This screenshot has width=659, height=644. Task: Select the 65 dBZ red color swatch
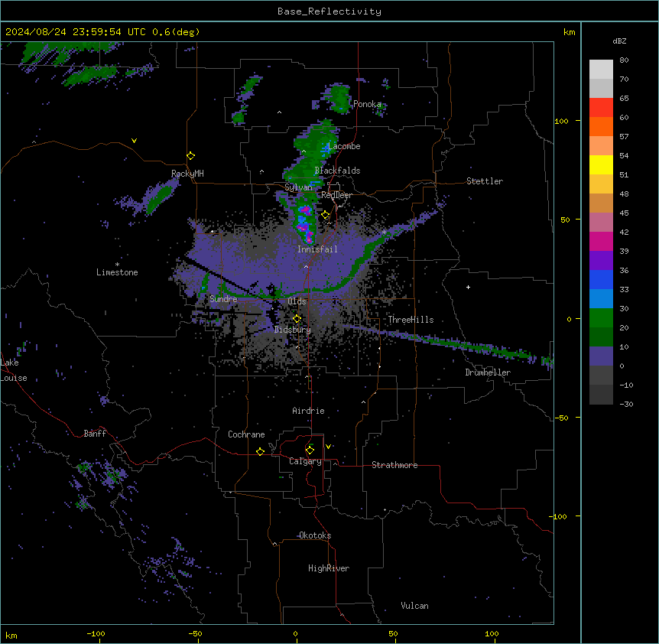[x=601, y=107]
